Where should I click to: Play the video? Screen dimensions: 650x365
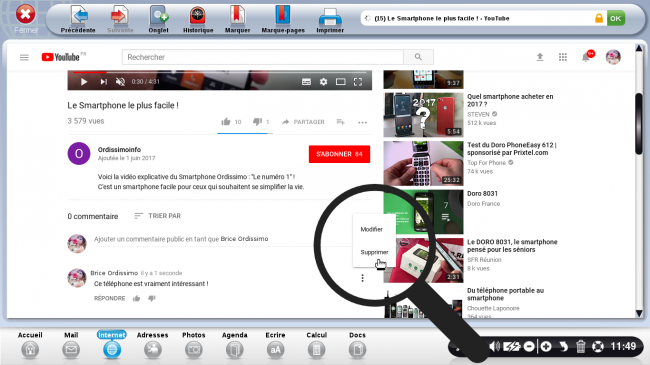[84, 82]
